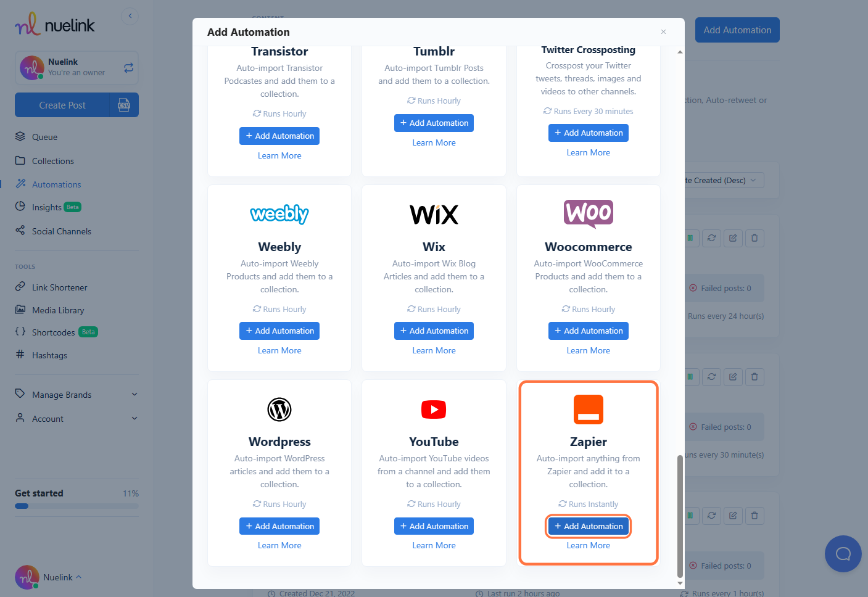Screen dimensions: 868x597
Task: Click the Wordpress logo
Action: pyautogui.click(x=279, y=410)
